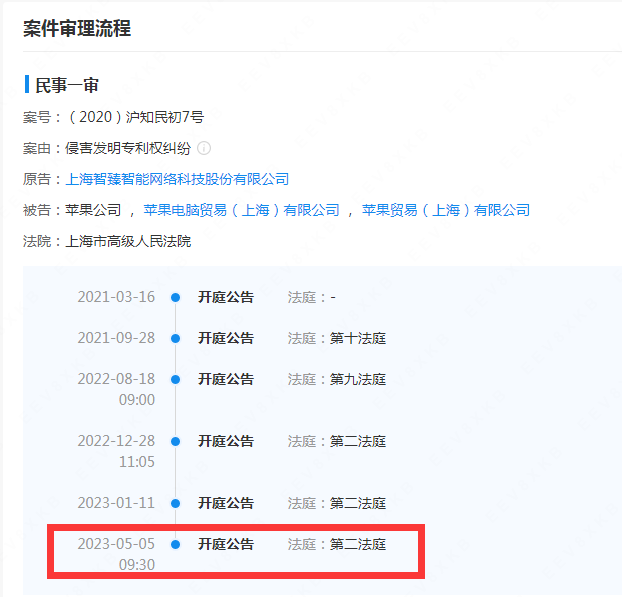Select the timeline dot for 2022-08-18
This screenshot has width=622, height=597.
[x=175, y=380]
